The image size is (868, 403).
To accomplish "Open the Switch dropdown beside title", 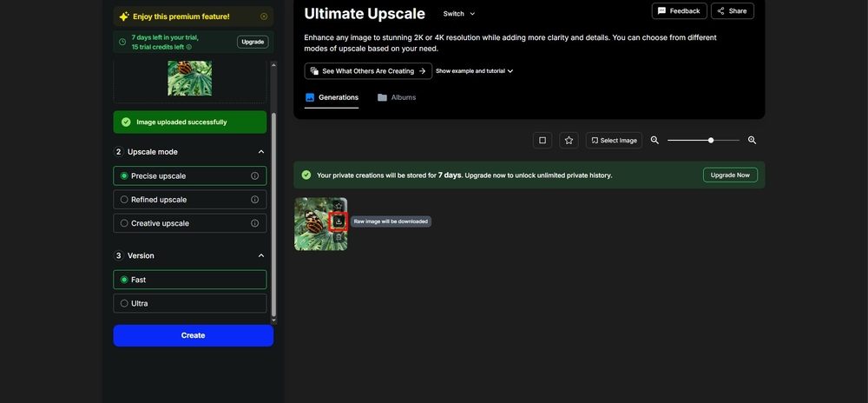I will pos(459,14).
